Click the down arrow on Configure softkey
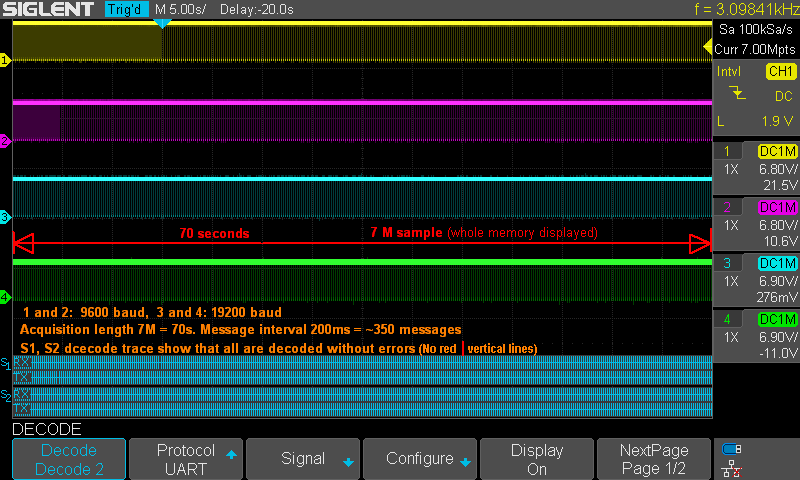Viewport: 800px width, 480px height. pyautogui.click(x=465, y=462)
